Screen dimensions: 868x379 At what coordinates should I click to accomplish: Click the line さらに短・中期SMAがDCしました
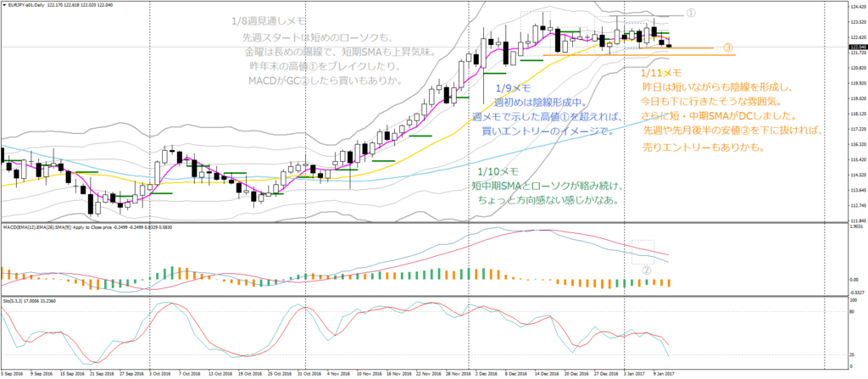(719, 118)
